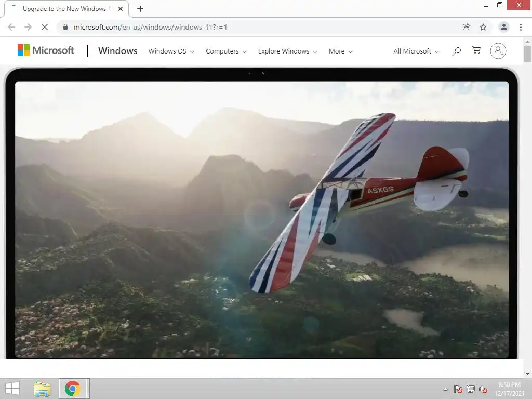Bookmark this tab with the star icon
532x399 pixels.
coord(483,27)
